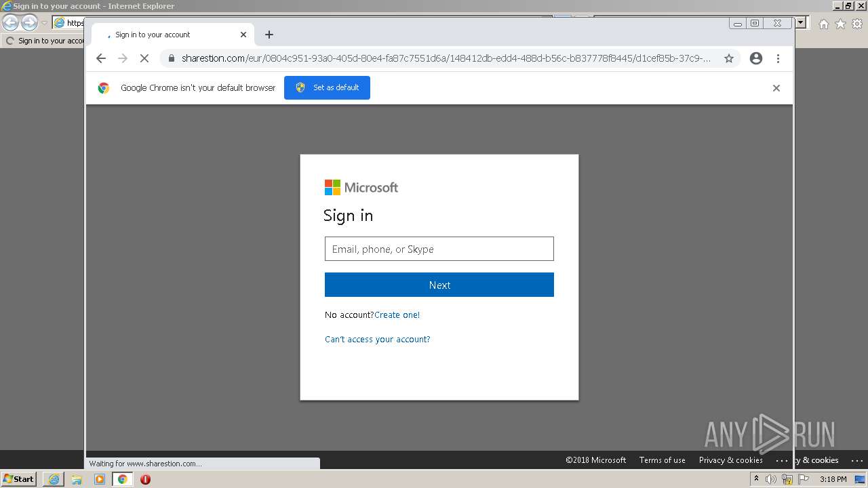Dismiss the default browser infobar
Screen dimensions: 868x488
coord(776,88)
